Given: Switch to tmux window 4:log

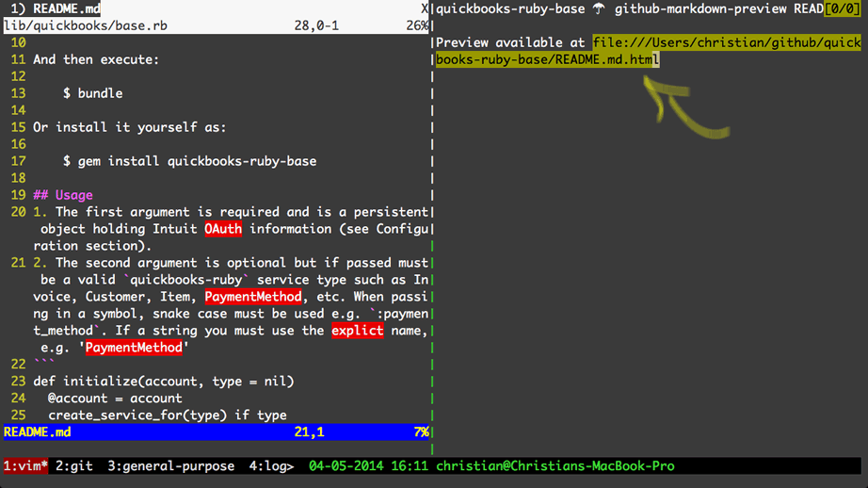Looking at the screenshot, I should click(271, 465).
